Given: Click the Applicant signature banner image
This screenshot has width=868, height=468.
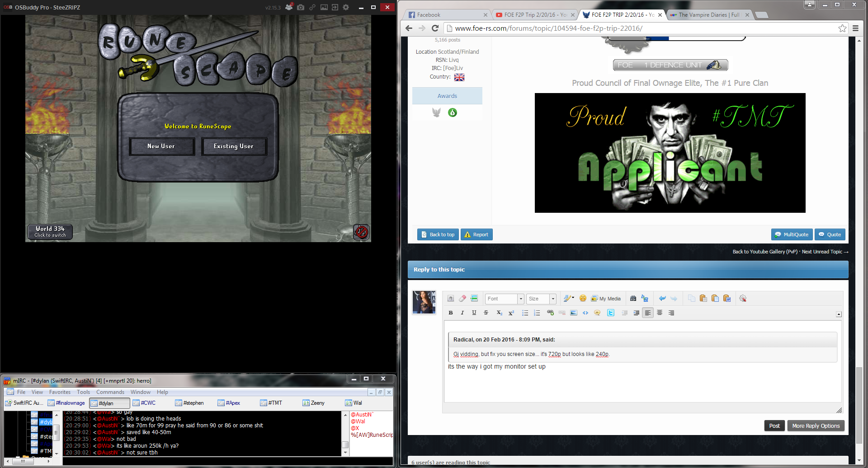Looking at the screenshot, I should coord(670,153).
